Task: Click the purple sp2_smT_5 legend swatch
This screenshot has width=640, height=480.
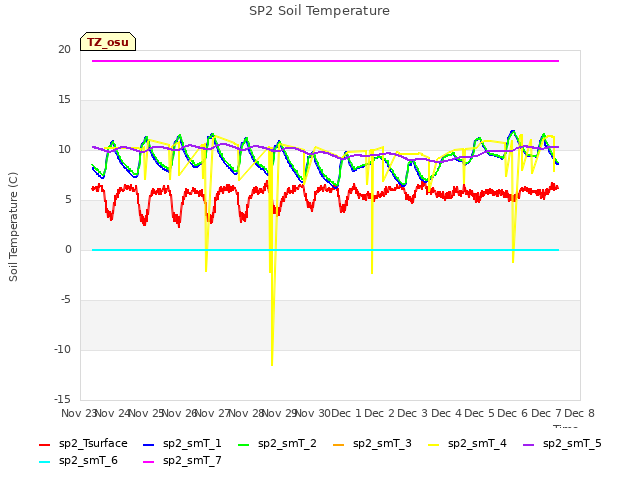Action: click(529, 444)
